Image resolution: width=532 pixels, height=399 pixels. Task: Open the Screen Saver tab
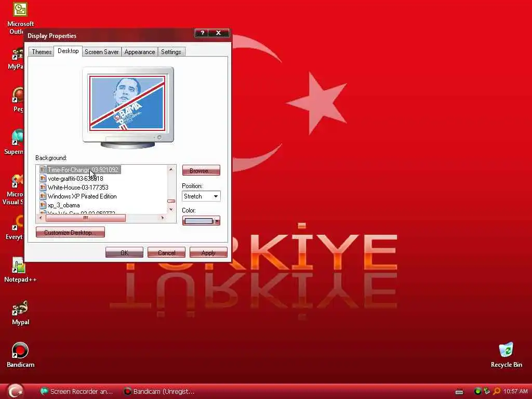101,52
